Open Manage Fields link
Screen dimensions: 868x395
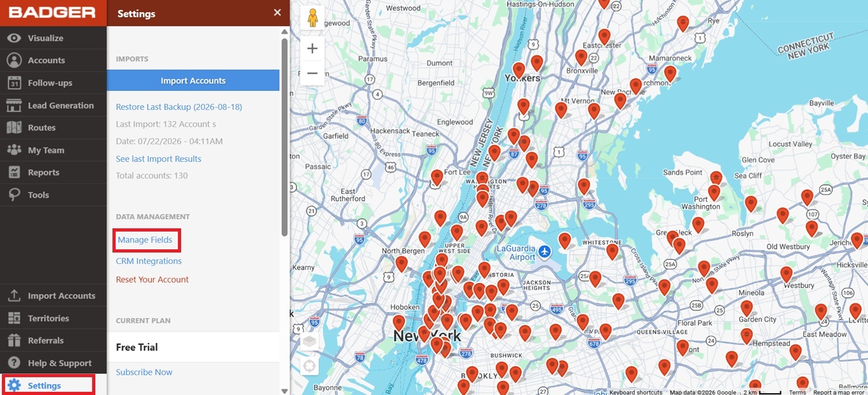click(x=145, y=240)
